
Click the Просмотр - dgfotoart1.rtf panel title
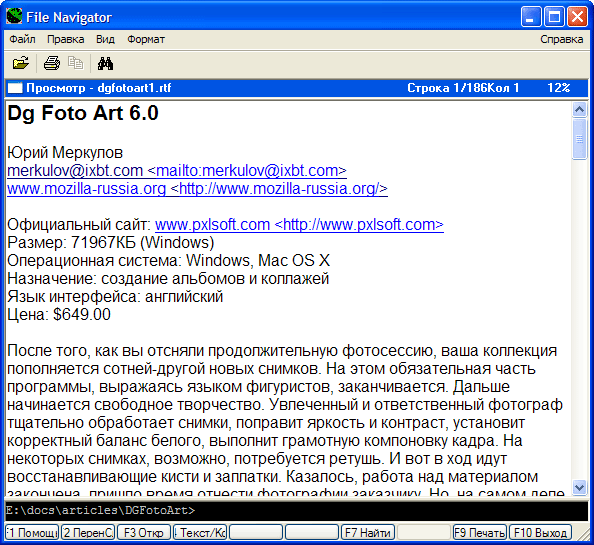click(98, 88)
